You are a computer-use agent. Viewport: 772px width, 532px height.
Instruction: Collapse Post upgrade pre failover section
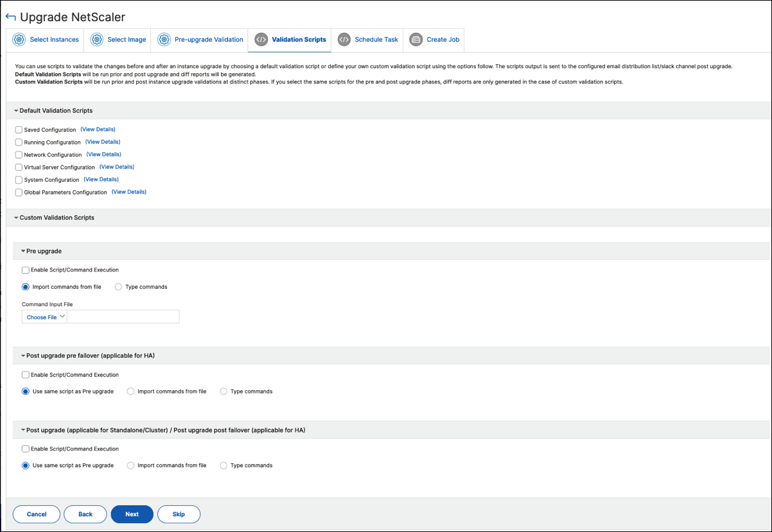pyautogui.click(x=23, y=356)
